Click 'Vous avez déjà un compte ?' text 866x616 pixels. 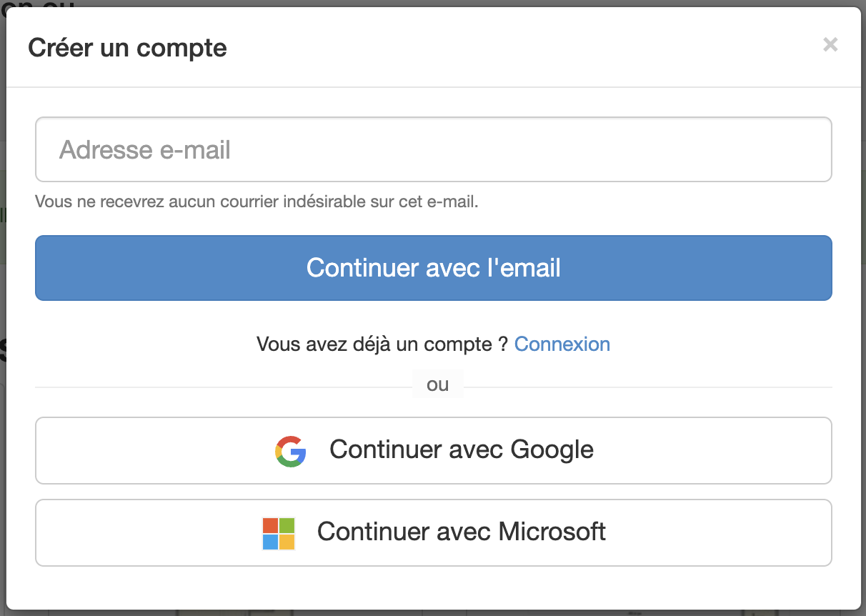(x=382, y=344)
